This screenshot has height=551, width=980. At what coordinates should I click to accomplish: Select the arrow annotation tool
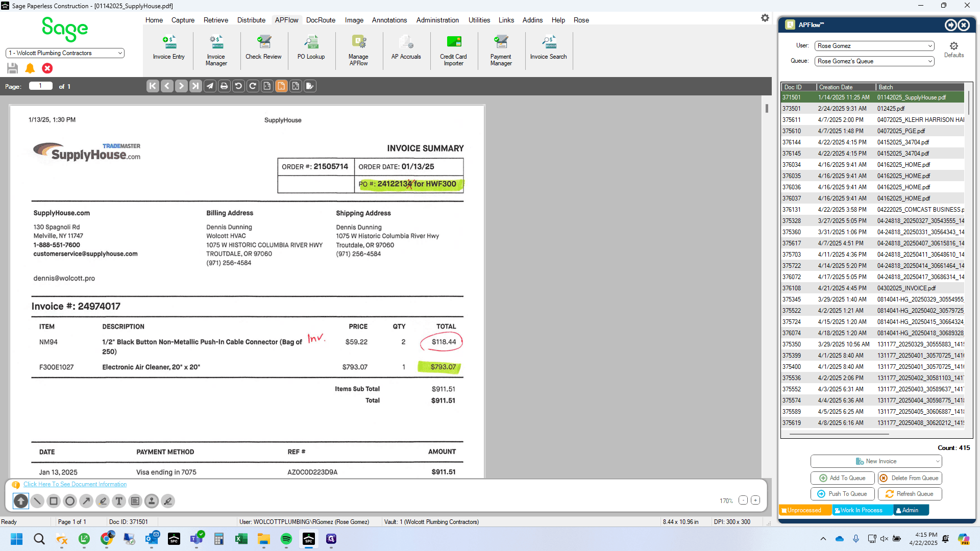[86, 501]
